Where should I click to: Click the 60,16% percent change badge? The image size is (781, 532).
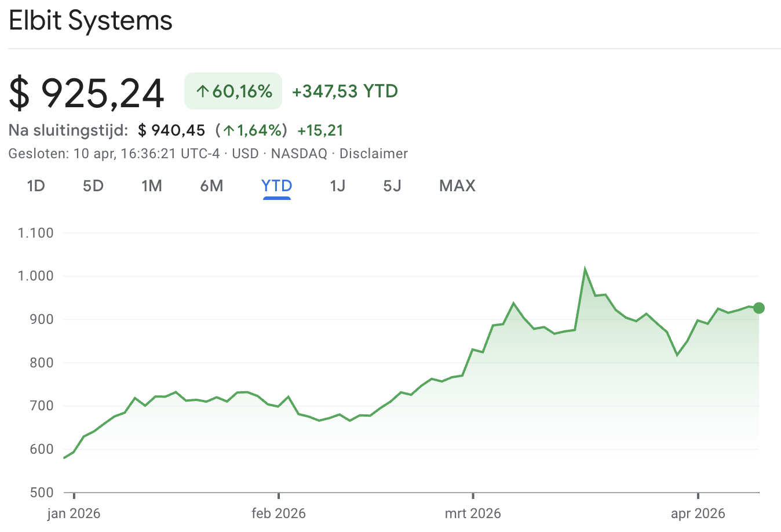pyautogui.click(x=233, y=91)
